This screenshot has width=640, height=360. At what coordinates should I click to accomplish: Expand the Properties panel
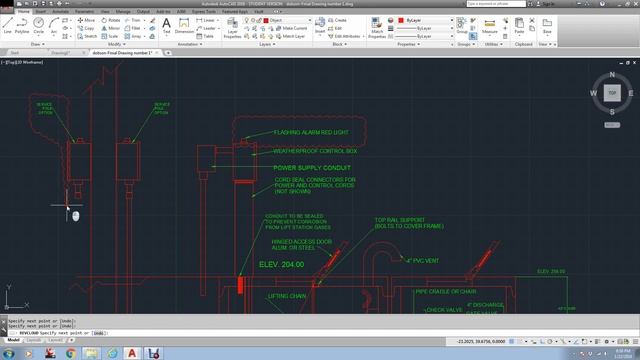point(409,44)
